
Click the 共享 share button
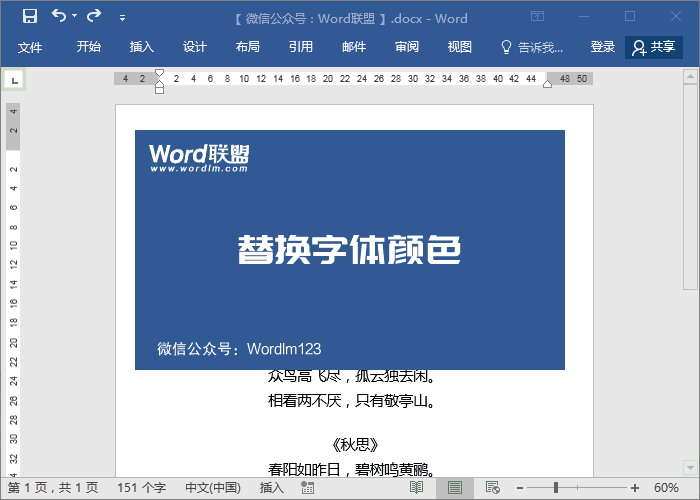coord(654,47)
